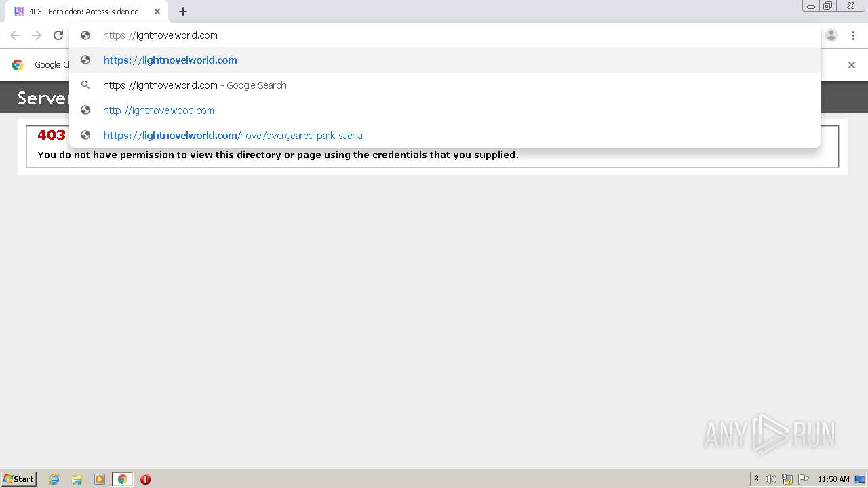Minimize the Chrome window
Image resolution: width=868 pixels, height=488 pixels.
click(811, 5)
